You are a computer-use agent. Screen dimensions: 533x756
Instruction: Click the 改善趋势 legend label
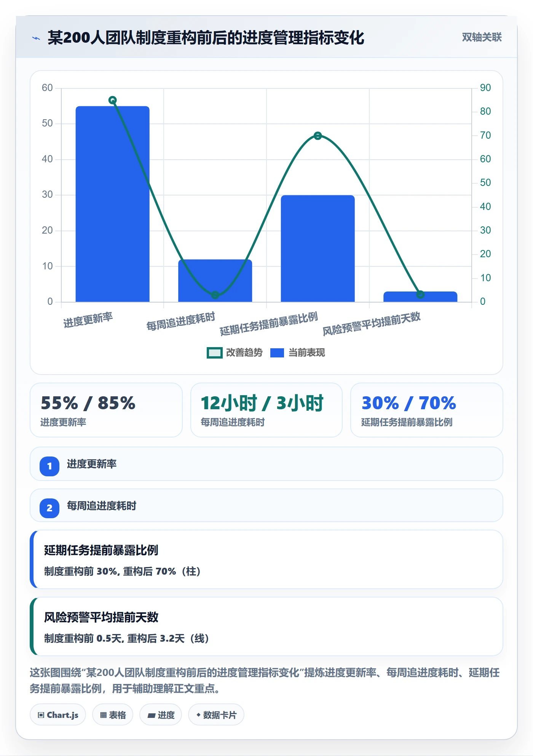pyautogui.click(x=244, y=353)
